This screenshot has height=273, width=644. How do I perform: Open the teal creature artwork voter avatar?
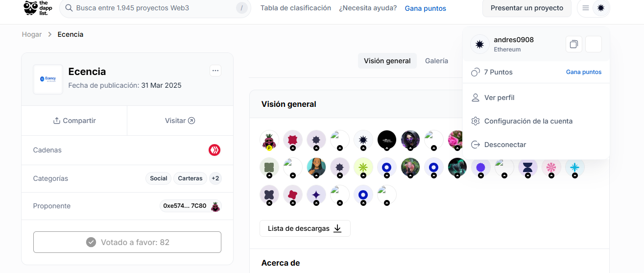457,168
